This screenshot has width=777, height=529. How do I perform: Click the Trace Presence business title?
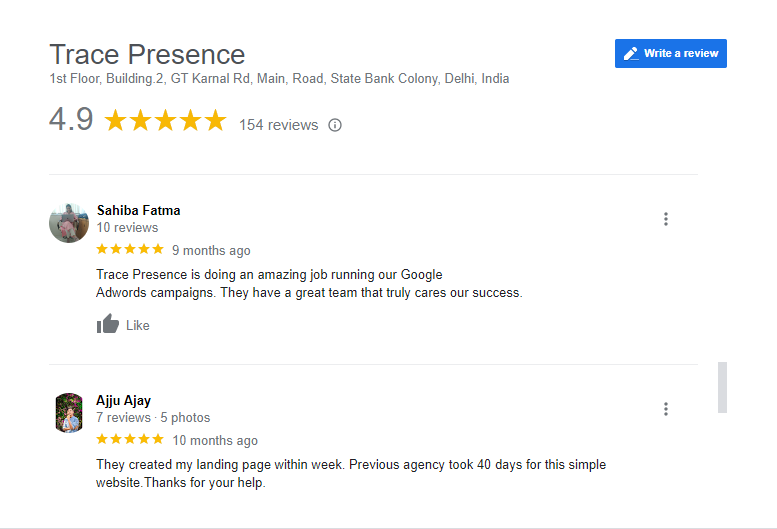pos(147,54)
